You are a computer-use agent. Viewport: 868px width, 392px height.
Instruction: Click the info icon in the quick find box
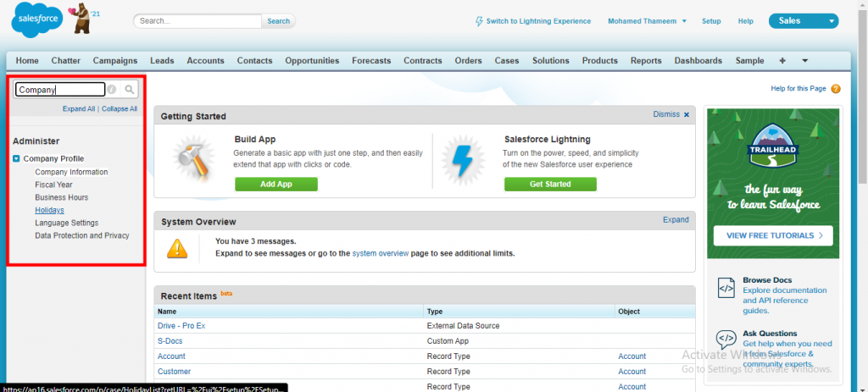(x=112, y=89)
